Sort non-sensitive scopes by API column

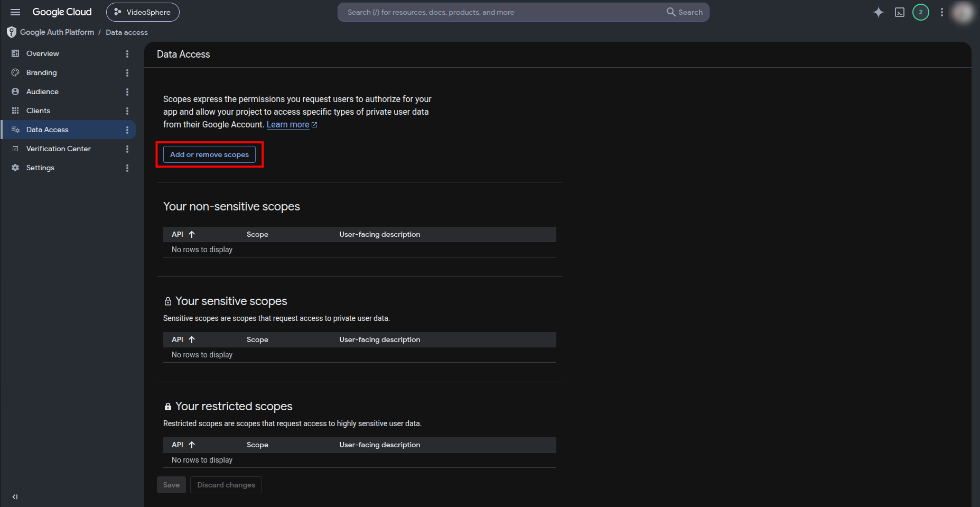pos(183,234)
